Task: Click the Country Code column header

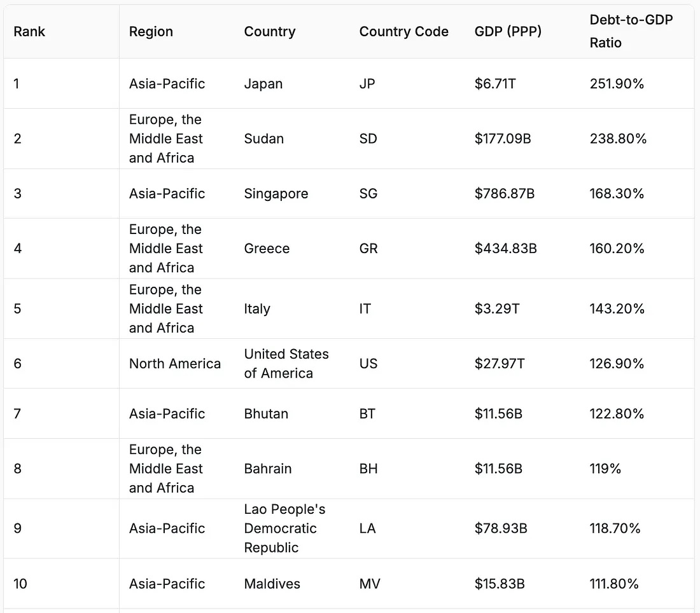Action: pos(403,32)
